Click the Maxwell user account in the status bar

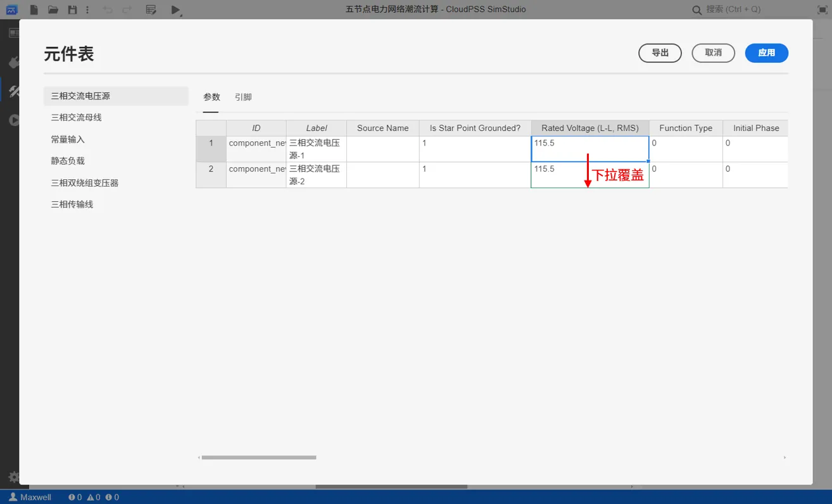coord(30,497)
